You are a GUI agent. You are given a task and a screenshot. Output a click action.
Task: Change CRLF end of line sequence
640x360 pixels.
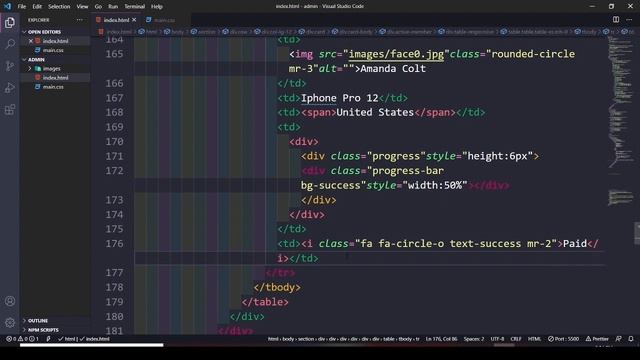coord(516,339)
